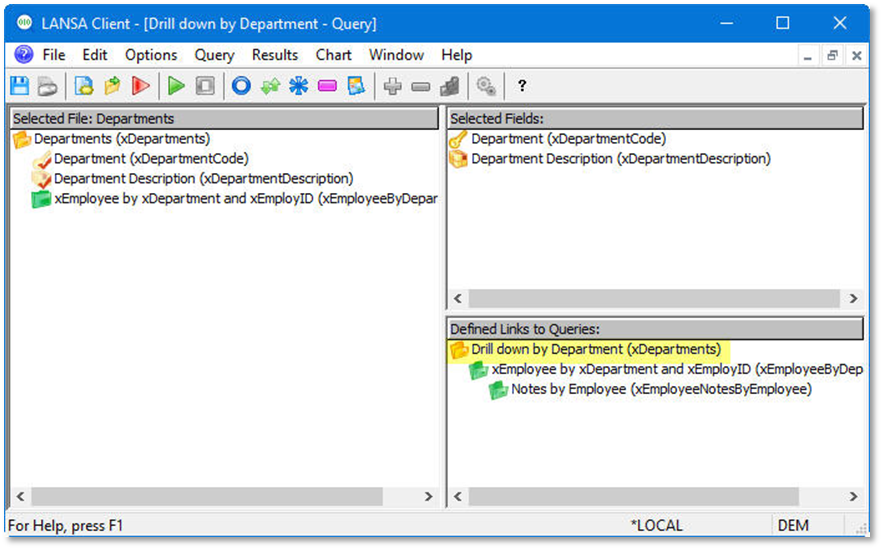This screenshot has width=882, height=549.
Task: Click Department (xDepartmentCode) in Selected File tree
Action: pyautogui.click(x=151, y=159)
